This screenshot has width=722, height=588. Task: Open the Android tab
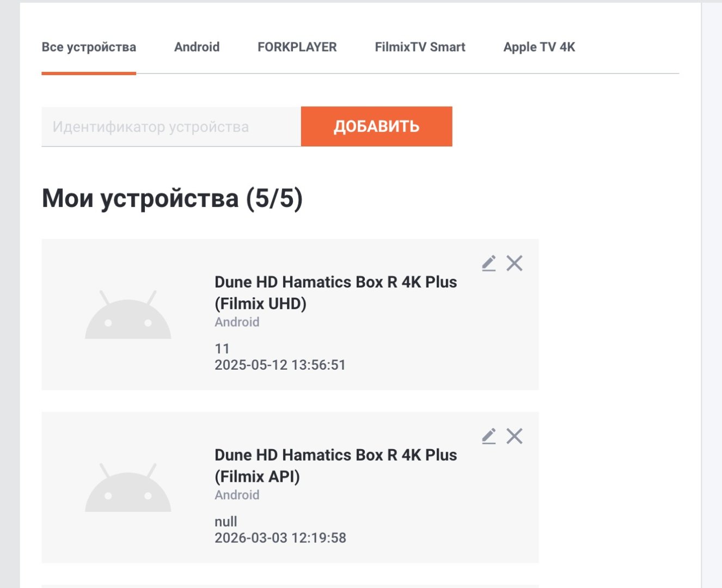pos(197,47)
